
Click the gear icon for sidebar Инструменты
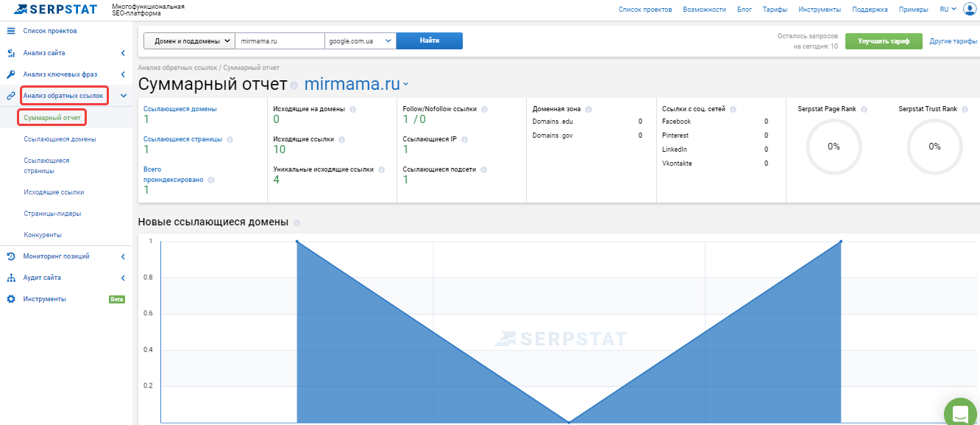11,299
